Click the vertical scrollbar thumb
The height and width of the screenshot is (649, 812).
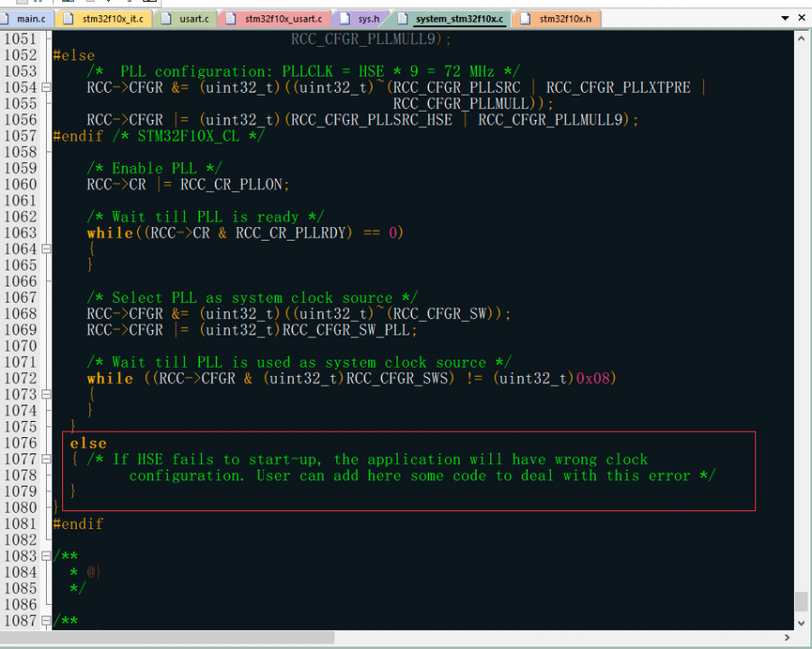coord(802,601)
